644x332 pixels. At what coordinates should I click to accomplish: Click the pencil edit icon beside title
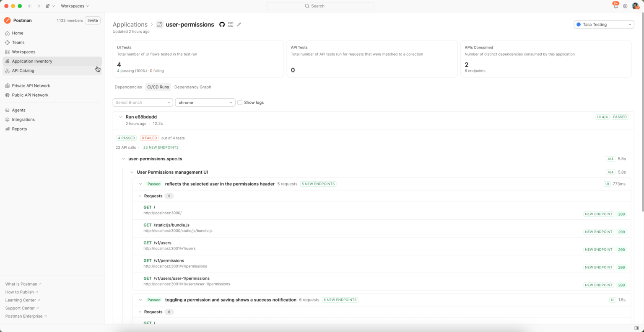(x=239, y=25)
